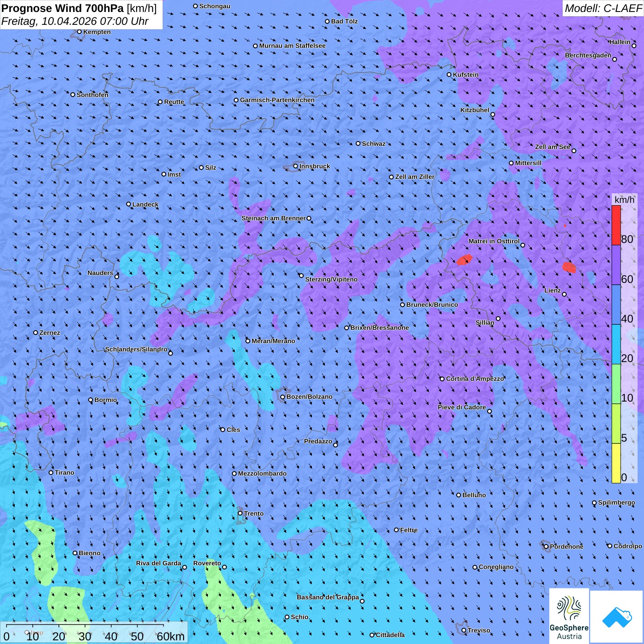644x644 pixels.
Task: Click the 'Schwaz' label
Action: point(374,144)
